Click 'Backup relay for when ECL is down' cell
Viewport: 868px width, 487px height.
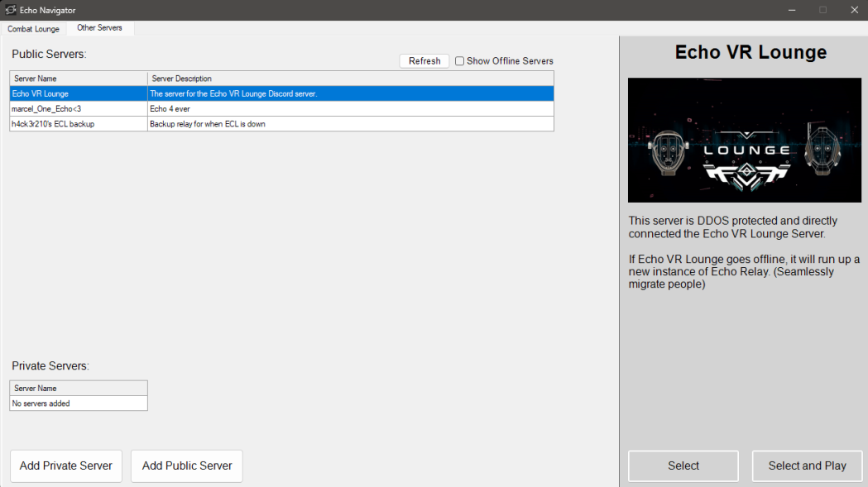point(350,124)
